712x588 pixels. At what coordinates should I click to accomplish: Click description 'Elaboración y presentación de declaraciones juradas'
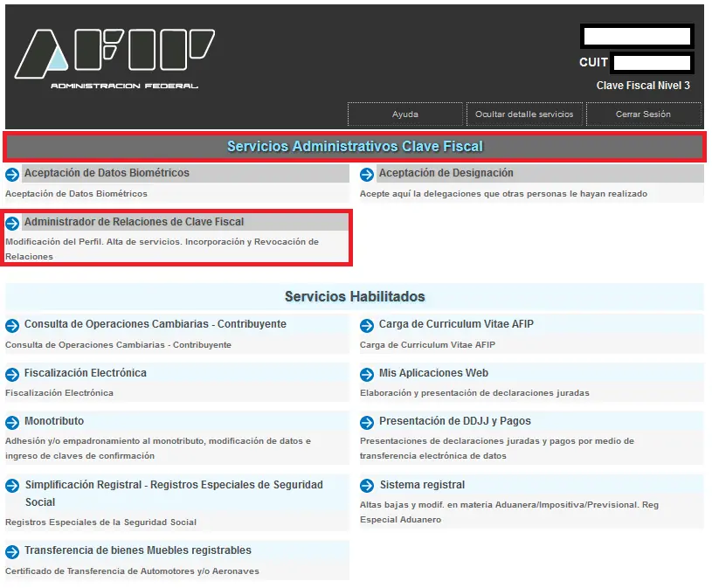coord(474,393)
